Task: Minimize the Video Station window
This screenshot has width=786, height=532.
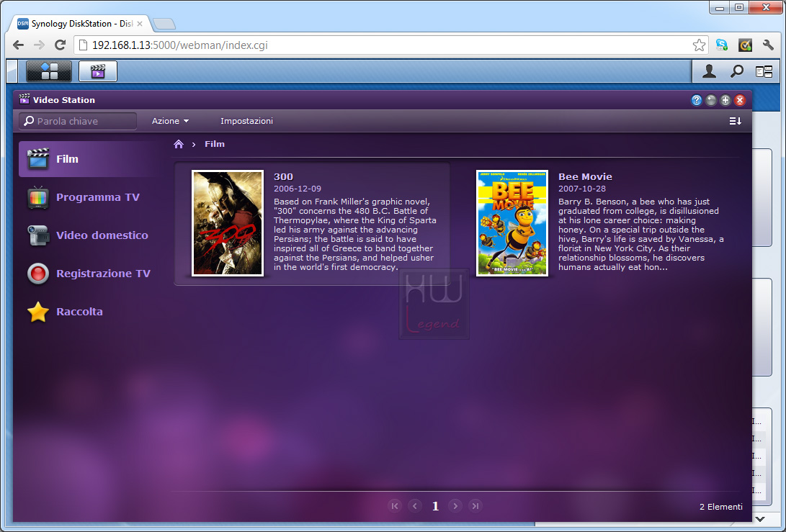Action: (711, 100)
